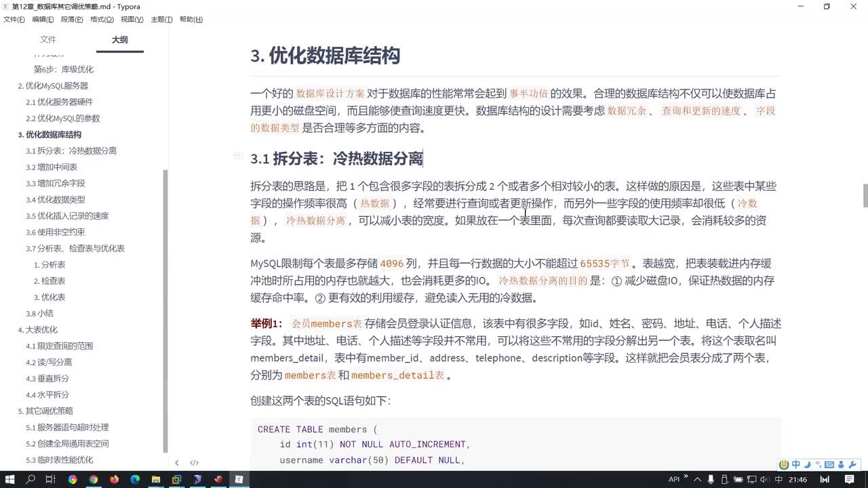Image resolution: width=868 pixels, height=488 pixels.
Task: Jump to outline item 第6步: 库级优化
Action: (64, 69)
